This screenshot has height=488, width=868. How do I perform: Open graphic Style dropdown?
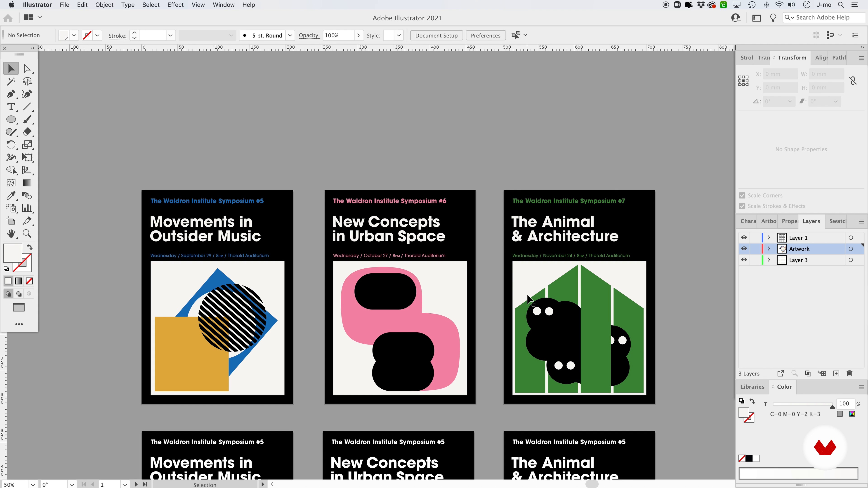399,35
